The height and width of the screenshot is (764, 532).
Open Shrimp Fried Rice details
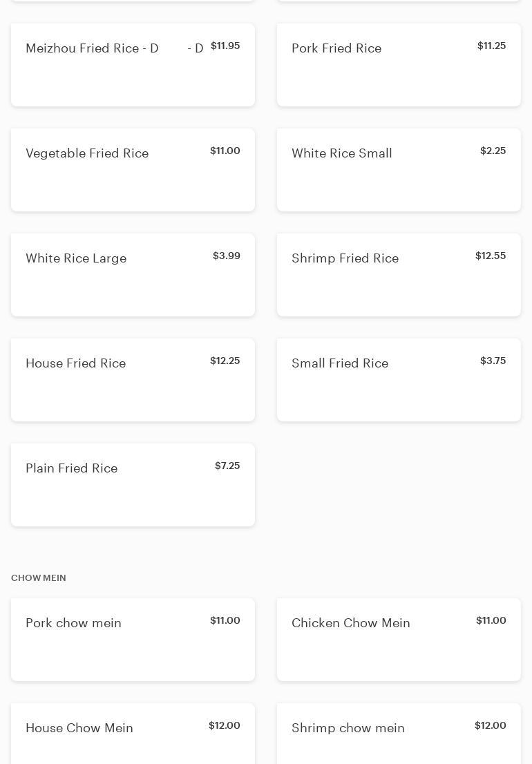[x=399, y=275]
